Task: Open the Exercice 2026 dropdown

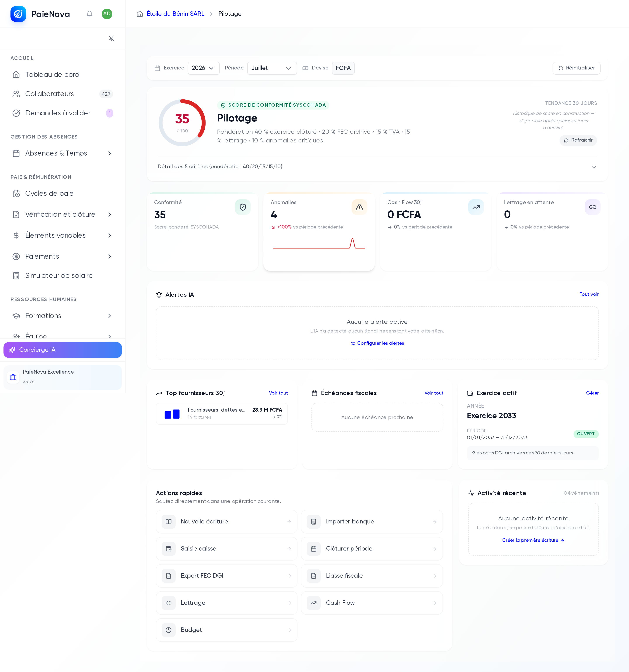Action: 204,68
